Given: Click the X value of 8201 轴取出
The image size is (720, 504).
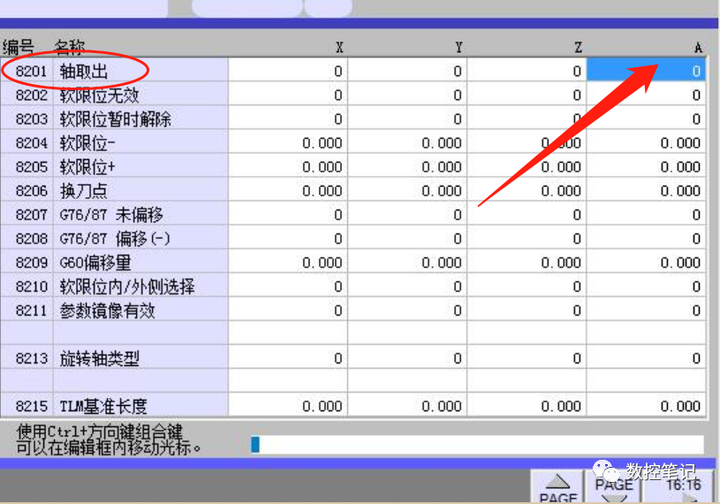Looking at the screenshot, I should tap(288, 71).
